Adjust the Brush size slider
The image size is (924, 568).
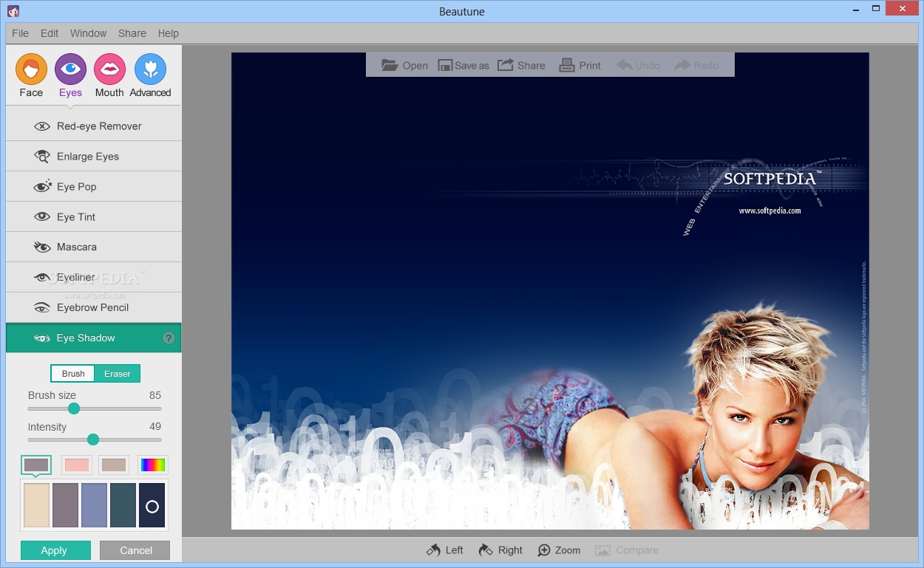(x=74, y=408)
